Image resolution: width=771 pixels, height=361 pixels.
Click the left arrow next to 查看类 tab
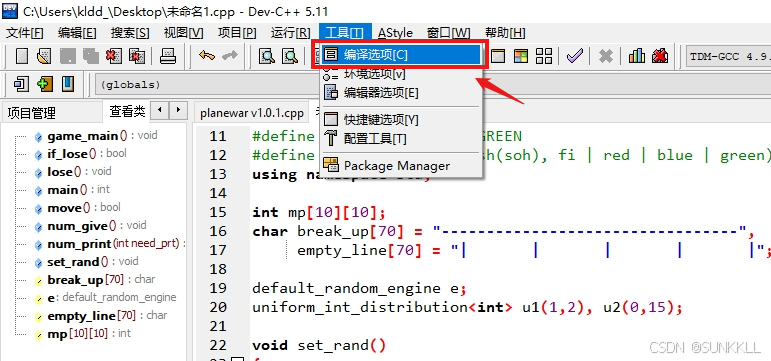coord(160,110)
